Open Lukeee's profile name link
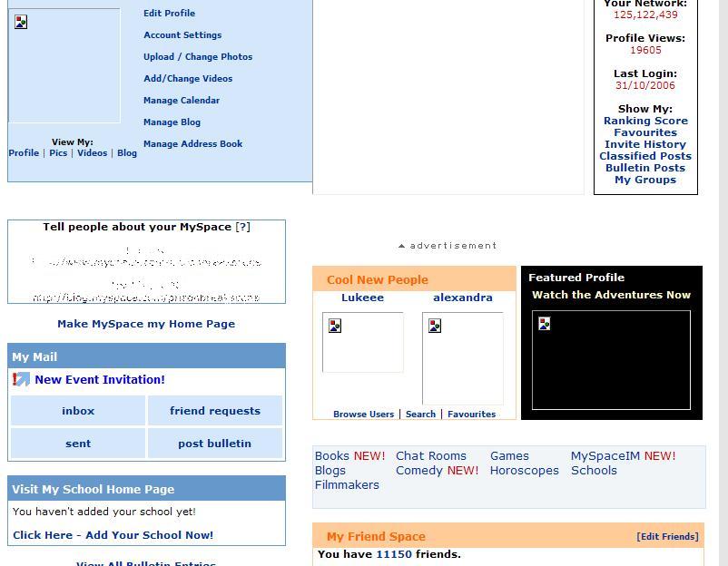Viewport: 728px width, 566px height. 362,298
